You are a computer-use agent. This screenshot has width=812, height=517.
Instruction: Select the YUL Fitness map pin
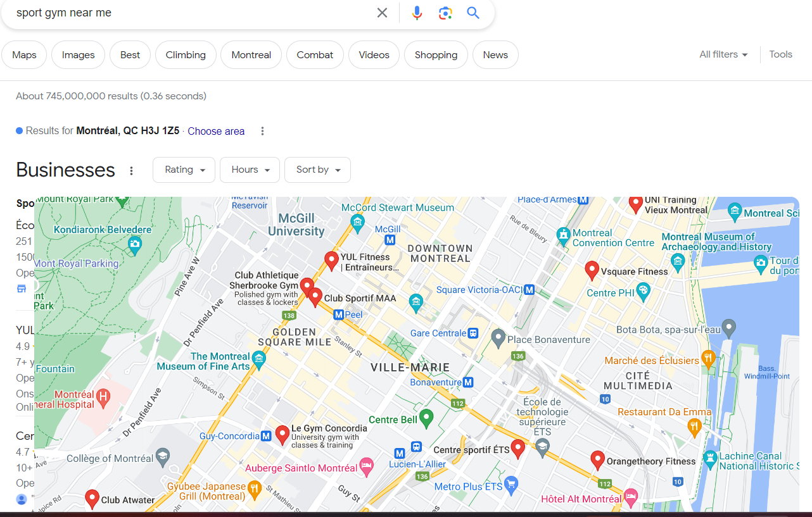331,259
